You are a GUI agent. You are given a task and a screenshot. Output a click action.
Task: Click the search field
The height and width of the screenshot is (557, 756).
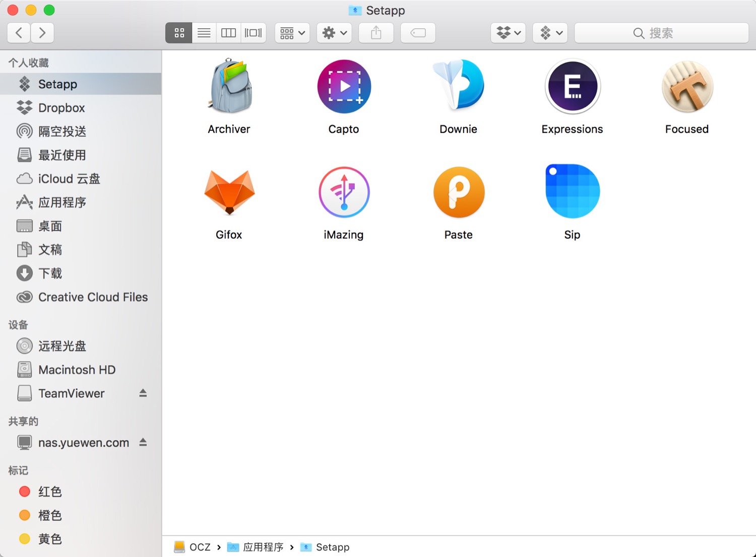(661, 33)
